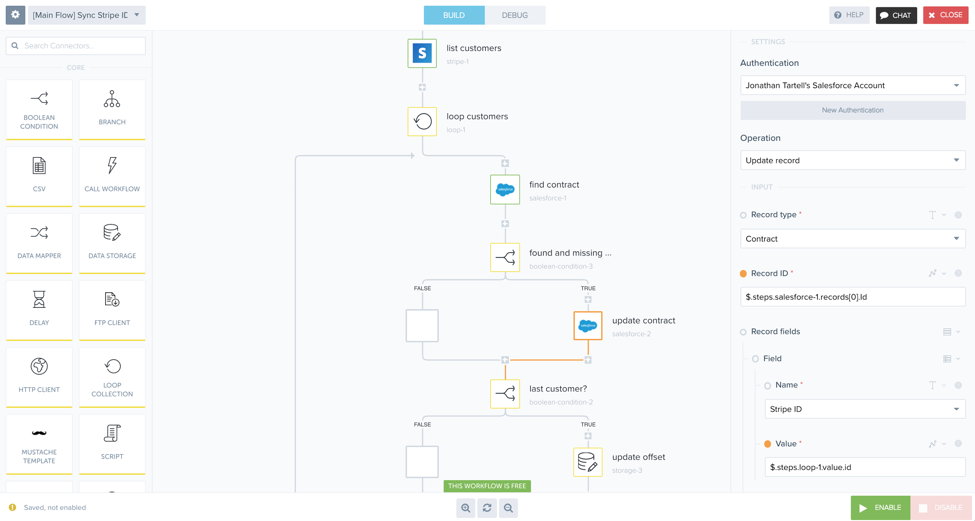Pick the CSV connector

point(39,176)
